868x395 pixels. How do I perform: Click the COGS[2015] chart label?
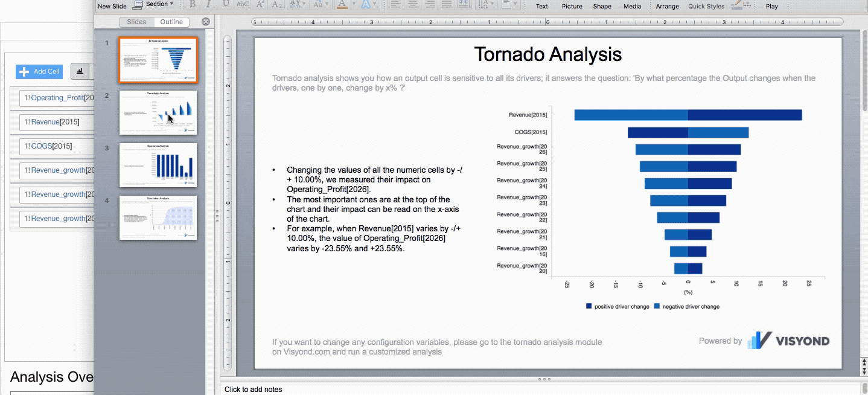(x=531, y=132)
